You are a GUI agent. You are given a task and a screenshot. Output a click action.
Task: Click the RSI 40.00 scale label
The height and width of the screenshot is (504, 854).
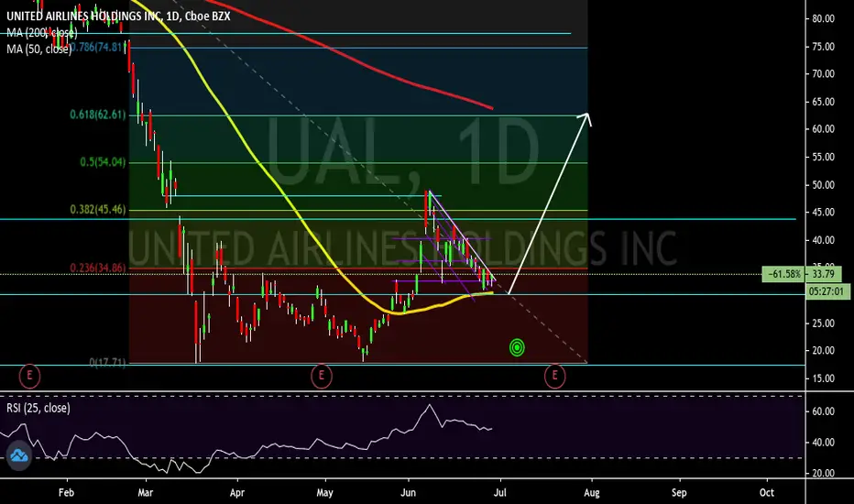pyautogui.click(x=823, y=443)
